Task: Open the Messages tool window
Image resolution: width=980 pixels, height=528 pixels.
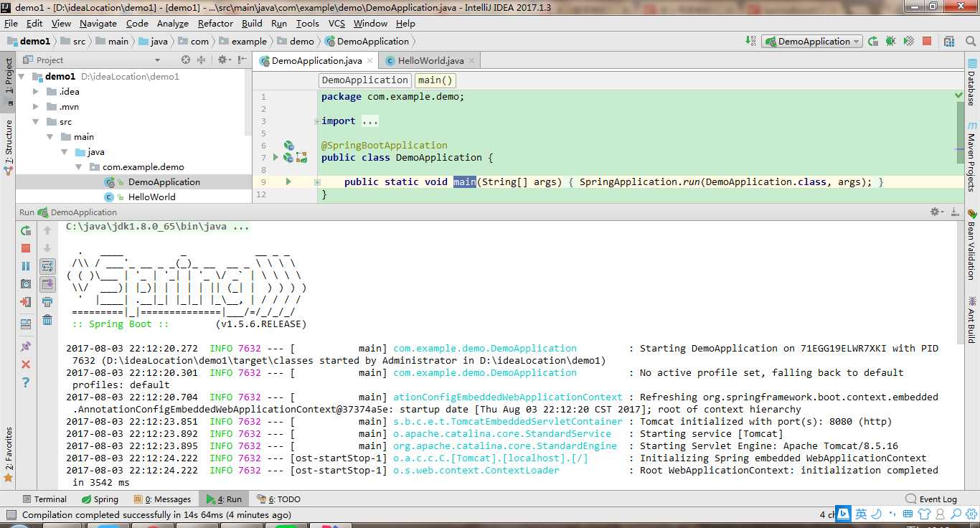Action: tap(161, 499)
